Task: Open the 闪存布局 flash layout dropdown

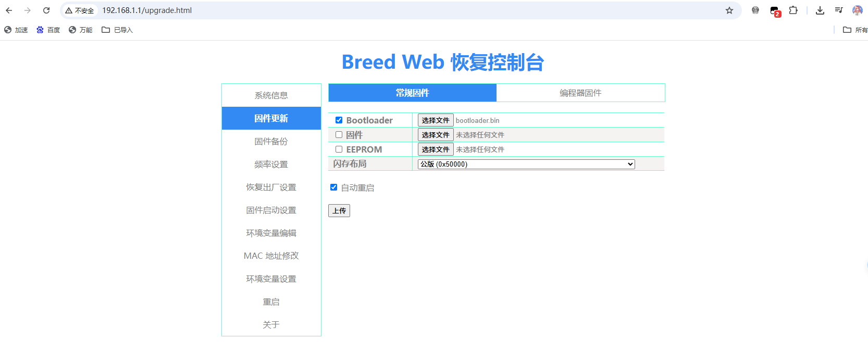Action: tap(526, 164)
